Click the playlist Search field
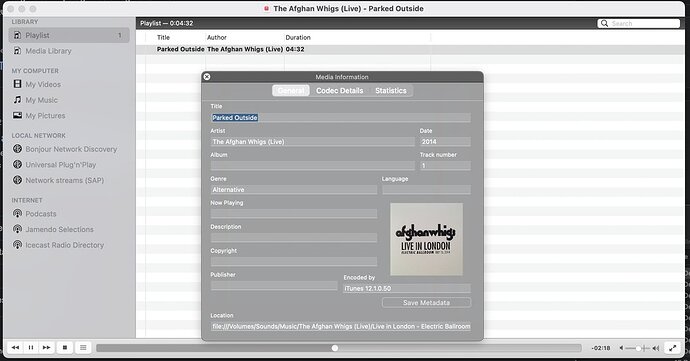Viewport: 690px width, 361px height. (639, 23)
